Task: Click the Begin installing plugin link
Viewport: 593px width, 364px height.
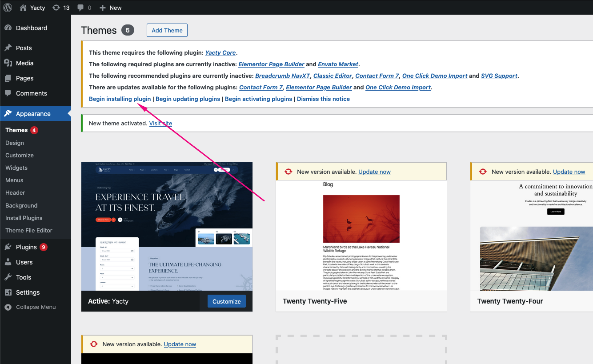Action: pos(120,99)
